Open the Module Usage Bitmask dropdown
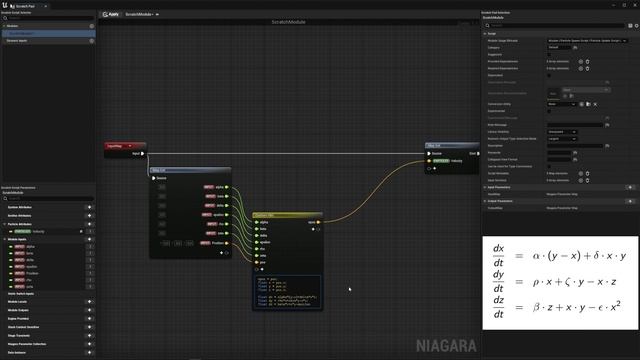Viewport: 640px width, 360px height. [587, 40]
